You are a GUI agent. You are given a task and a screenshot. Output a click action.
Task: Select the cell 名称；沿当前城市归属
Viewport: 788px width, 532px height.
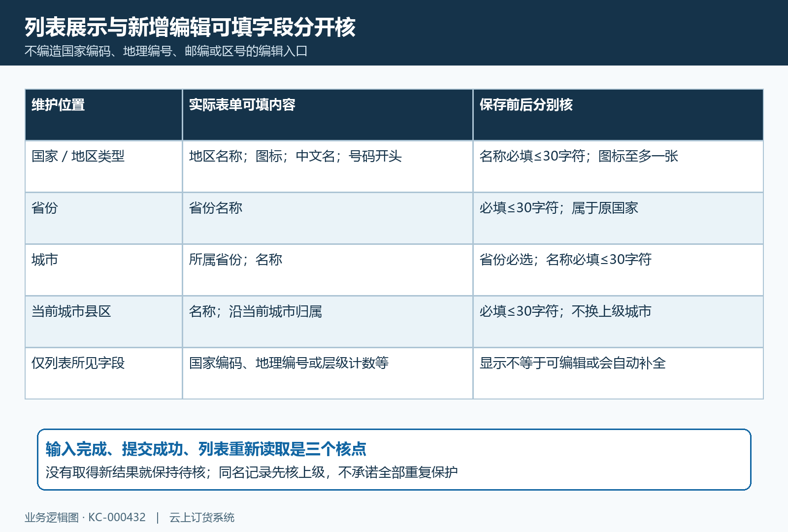(328, 322)
